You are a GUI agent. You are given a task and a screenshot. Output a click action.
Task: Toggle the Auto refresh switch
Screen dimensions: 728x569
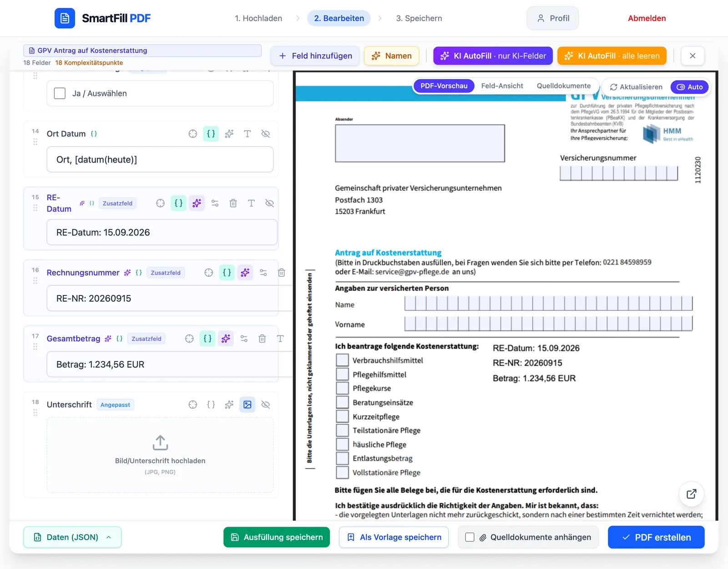point(690,87)
